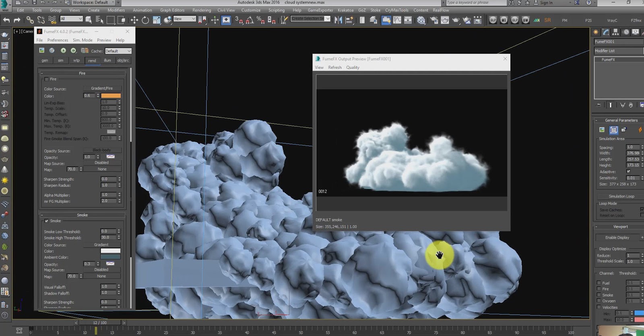Open the Cache dropdown in FumeFX
The width and height of the screenshot is (644, 336).
118,51
